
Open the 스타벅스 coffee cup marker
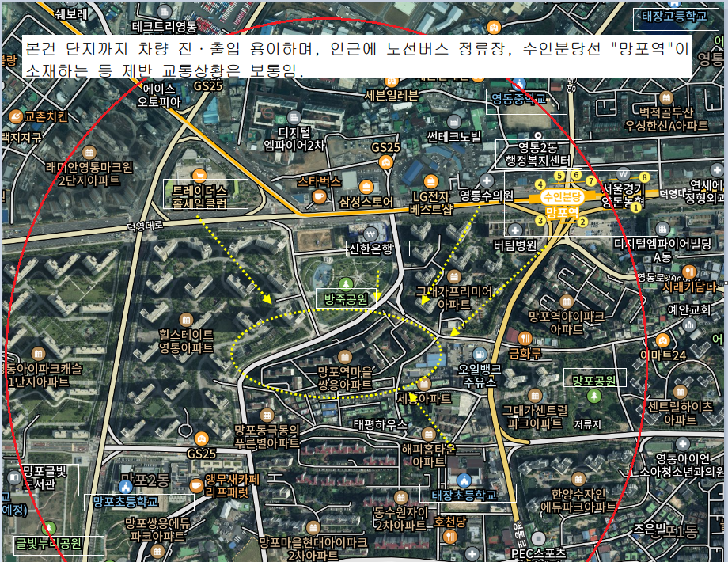(318, 196)
